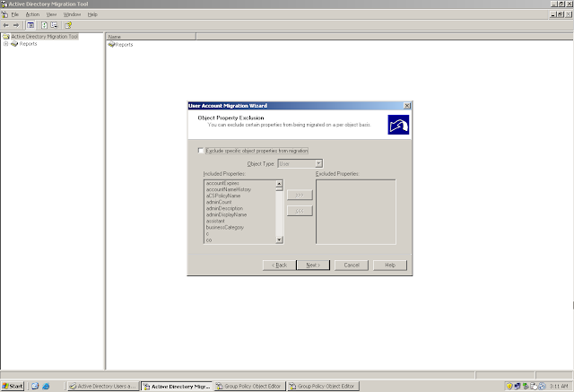
Task: Click the Back arrow in the toolbar
Action: [6, 25]
